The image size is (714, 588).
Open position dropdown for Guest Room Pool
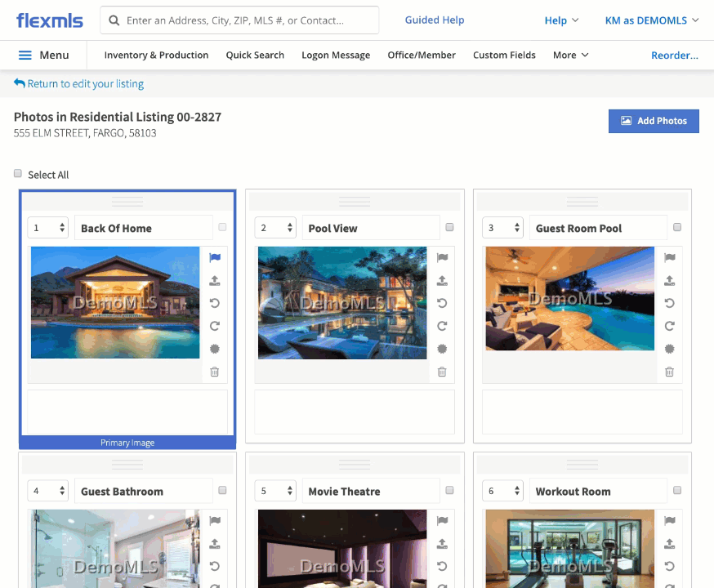click(502, 228)
